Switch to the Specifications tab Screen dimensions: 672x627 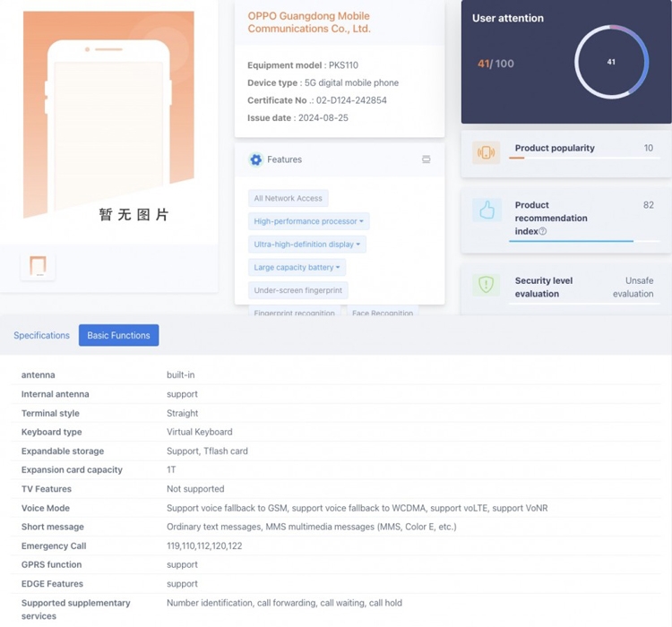[41, 335]
